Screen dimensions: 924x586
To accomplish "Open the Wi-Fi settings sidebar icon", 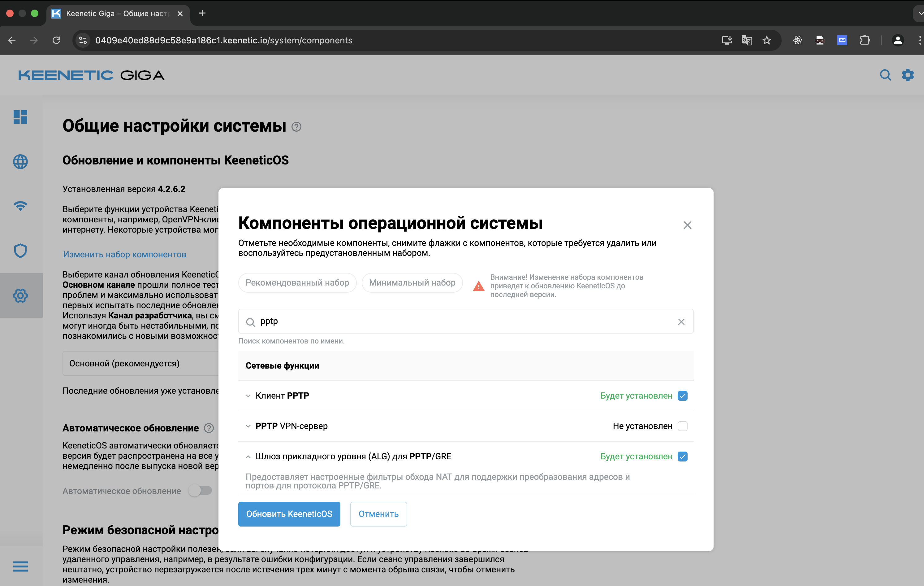I will (x=20, y=206).
